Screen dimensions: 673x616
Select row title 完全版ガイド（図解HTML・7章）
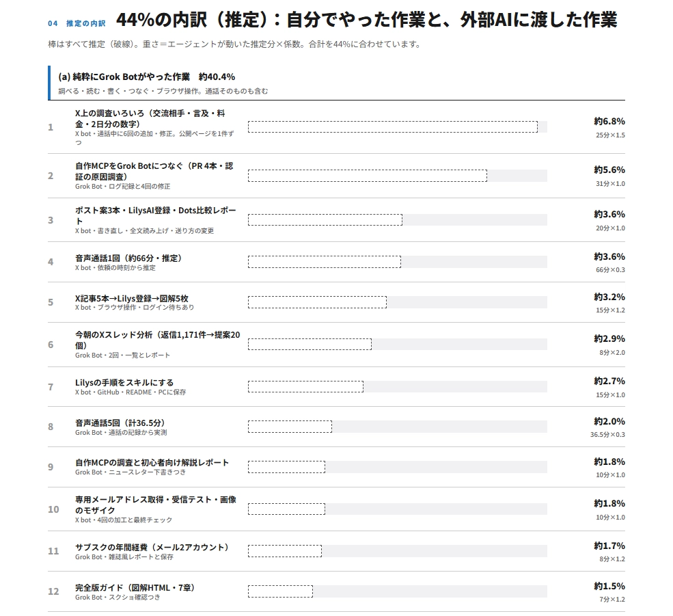coord(136,588)
